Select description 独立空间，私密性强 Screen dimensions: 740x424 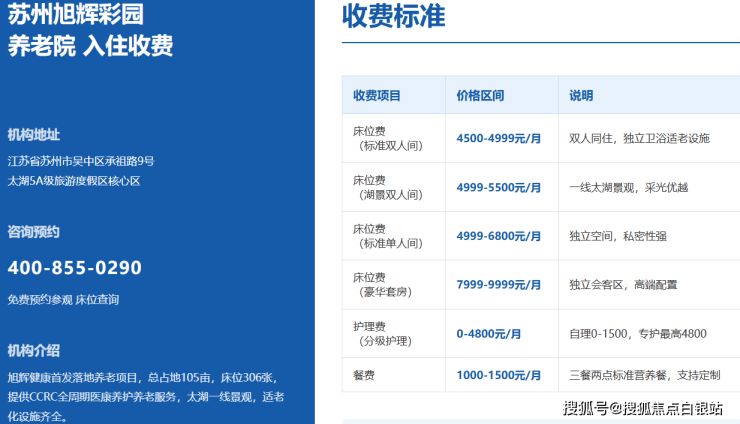pyautogui.click(x=618, y=236)
